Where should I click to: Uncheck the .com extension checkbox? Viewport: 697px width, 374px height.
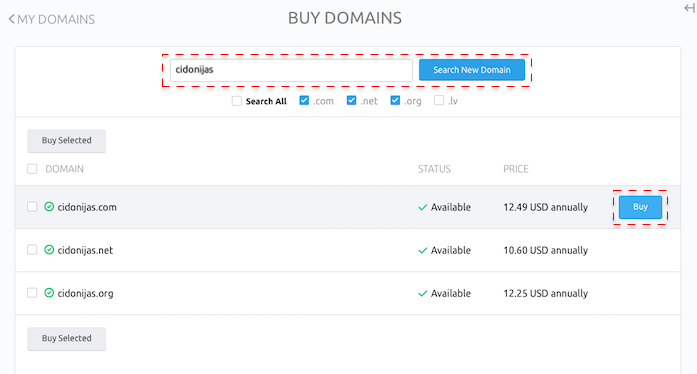click(304, 101)
